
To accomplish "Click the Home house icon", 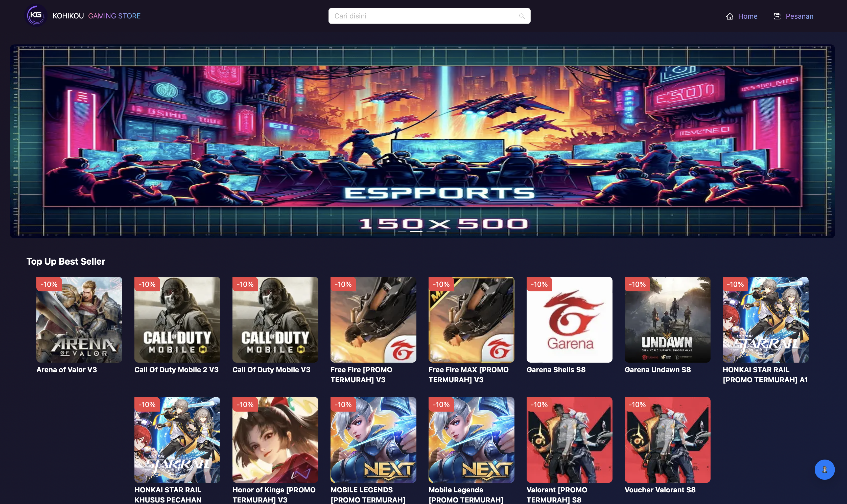I will click(x=730, y=16).
